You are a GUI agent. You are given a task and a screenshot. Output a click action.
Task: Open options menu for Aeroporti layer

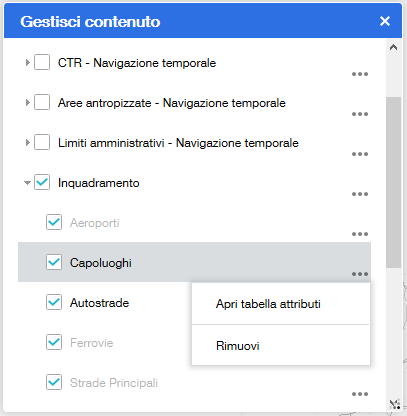[x=360, y=234]
